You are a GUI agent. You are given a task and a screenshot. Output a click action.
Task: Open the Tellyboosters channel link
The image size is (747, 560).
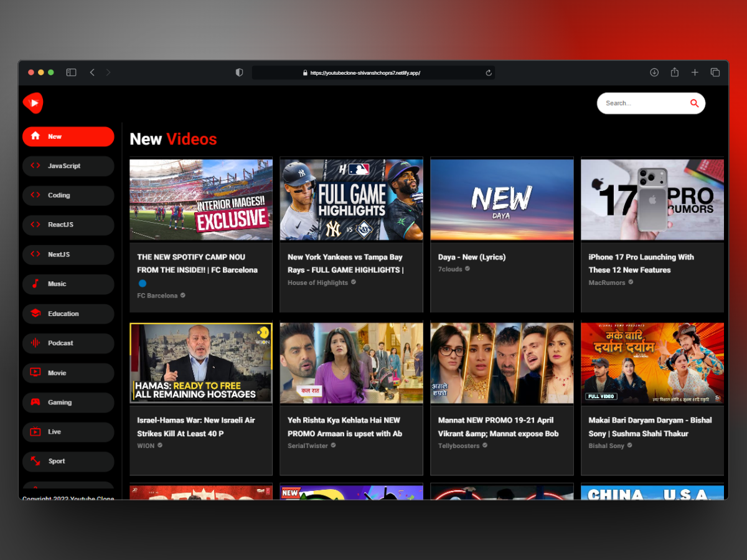point(459,446)
